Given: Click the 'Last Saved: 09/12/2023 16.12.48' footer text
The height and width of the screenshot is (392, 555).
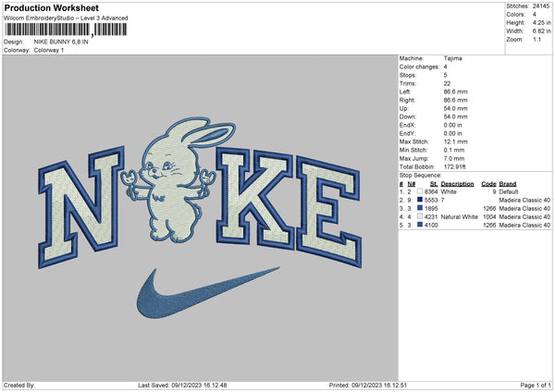Looking at the screenshot, I should (182, 386).
